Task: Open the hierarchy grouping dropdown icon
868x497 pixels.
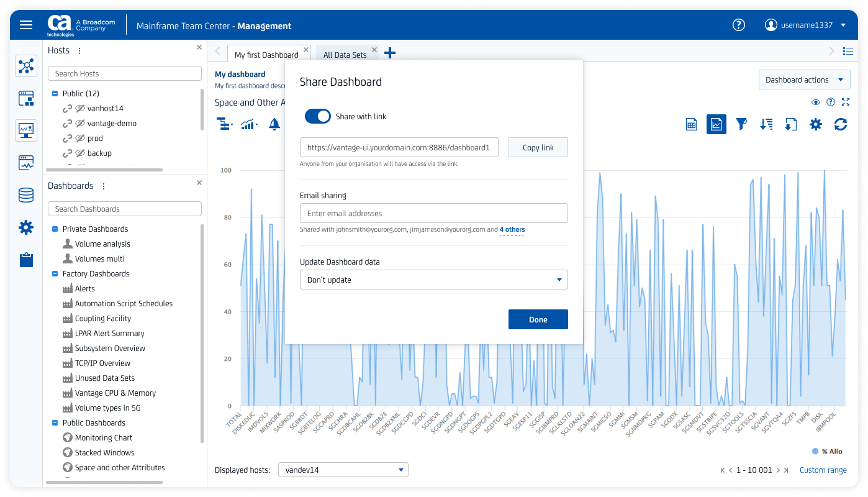Action: 224,124
